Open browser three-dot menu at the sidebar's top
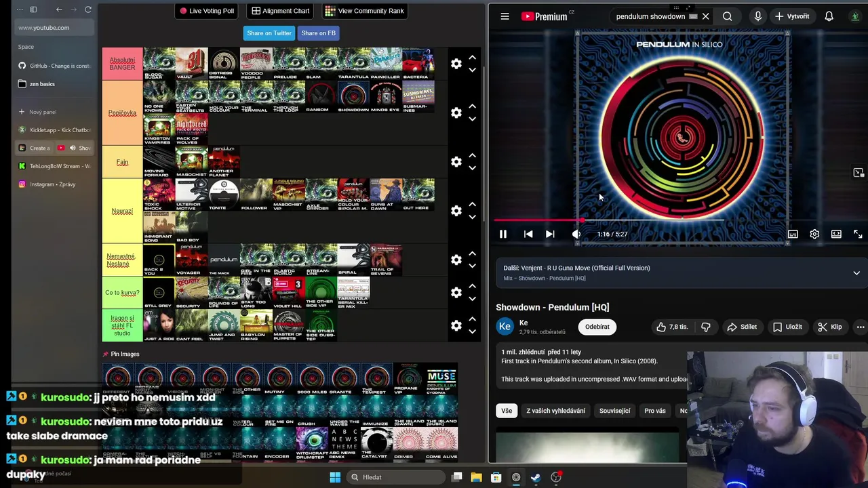 coord(20,9)
